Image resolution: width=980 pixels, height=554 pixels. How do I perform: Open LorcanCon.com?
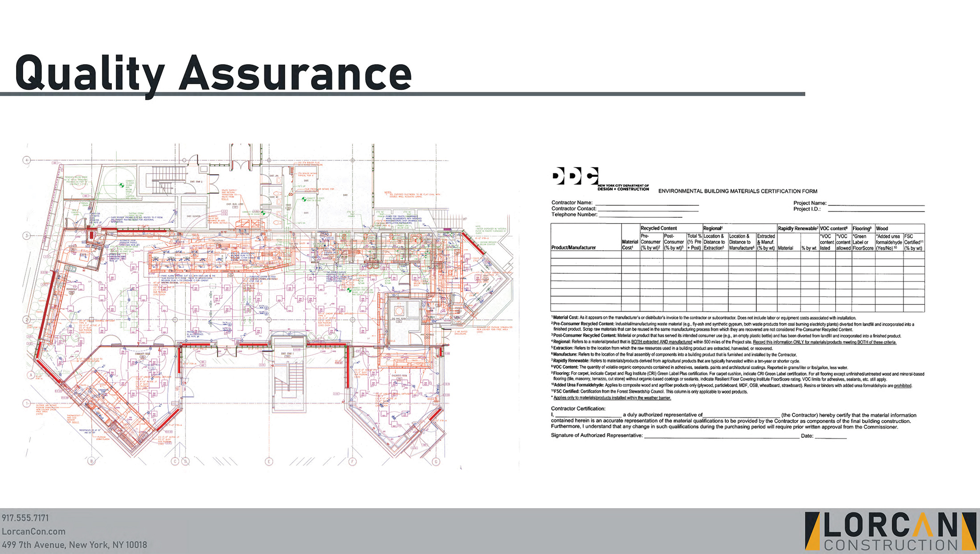tap(33, 531)
